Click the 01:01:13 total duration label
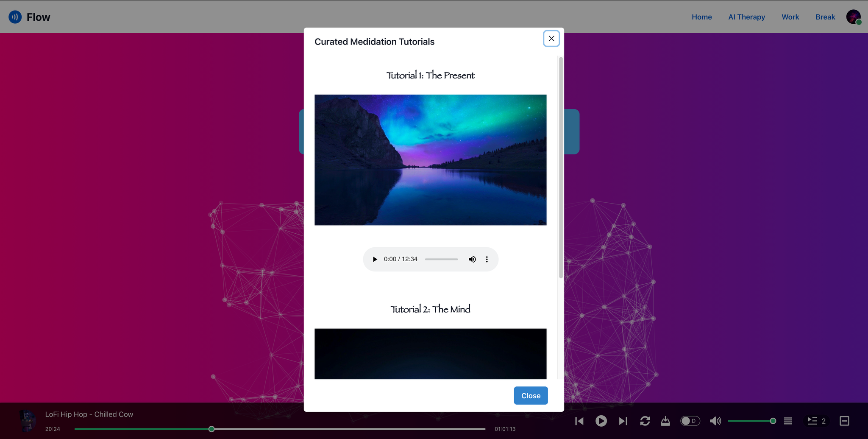 tap(505, 429)
